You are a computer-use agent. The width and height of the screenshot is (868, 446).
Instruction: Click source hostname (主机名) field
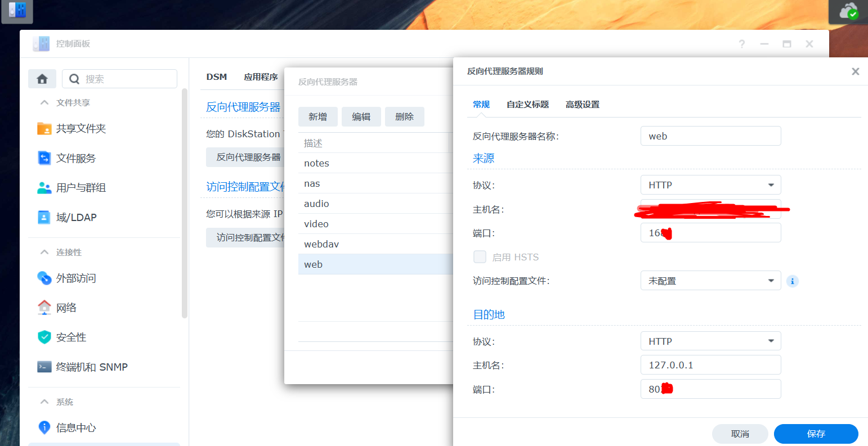coord(711,209)
